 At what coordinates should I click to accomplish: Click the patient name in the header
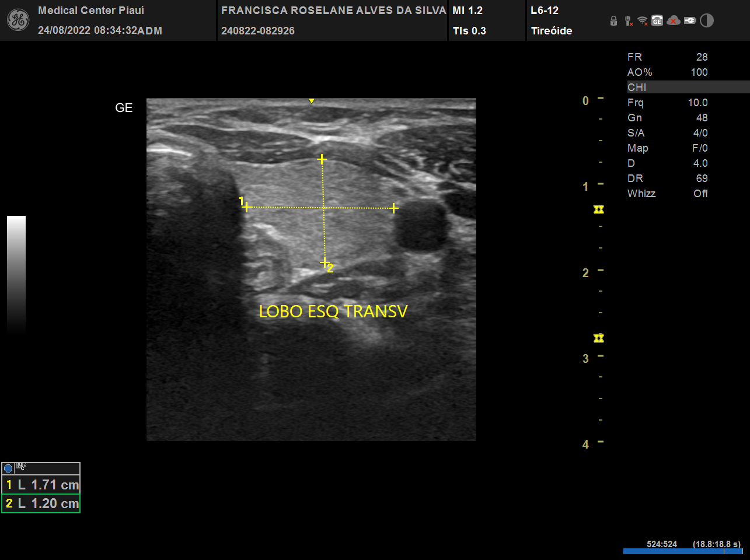point(333,10)
